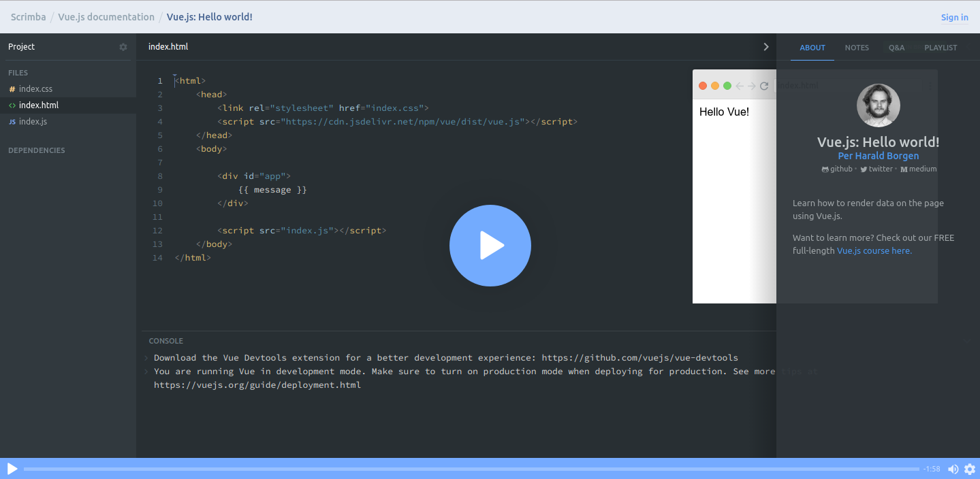Switch to the NOTES tab

click(x=857, y=48)
